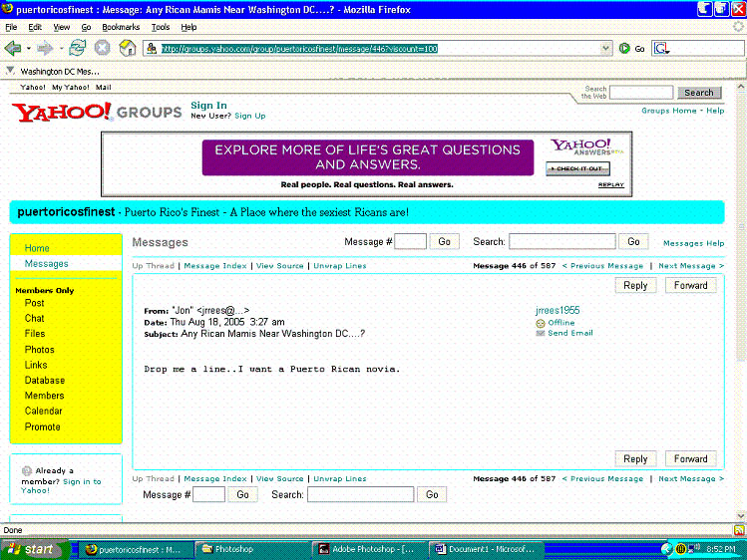Select Home in the yellow sidebar
The image size is (747, 560).
[x=37, y=248]
